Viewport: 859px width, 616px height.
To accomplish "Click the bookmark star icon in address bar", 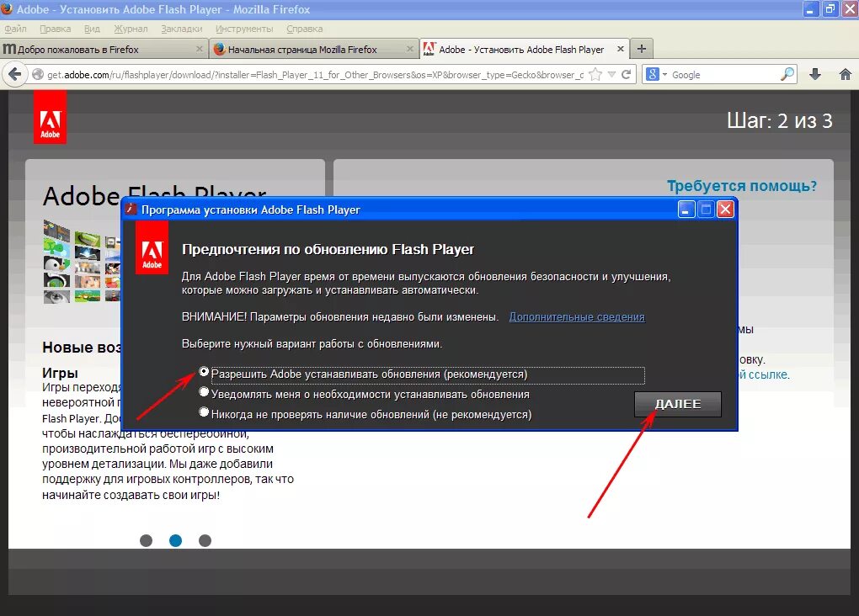I will [595, 74].
